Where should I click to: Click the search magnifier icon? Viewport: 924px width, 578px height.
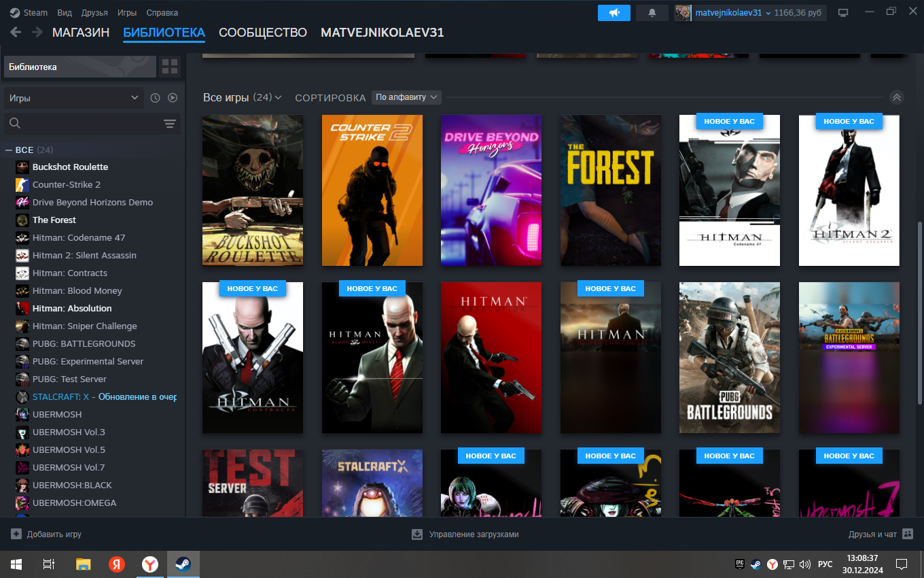[15, 123]
